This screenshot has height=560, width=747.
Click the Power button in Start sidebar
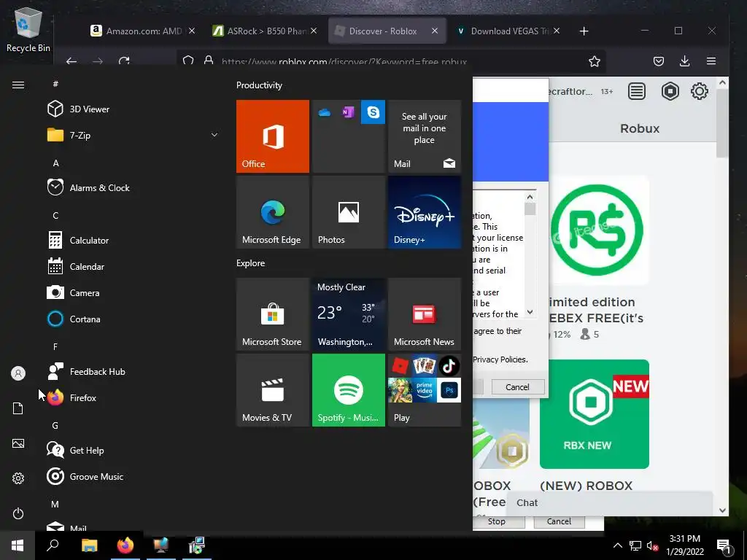click(x=18, y=513)
